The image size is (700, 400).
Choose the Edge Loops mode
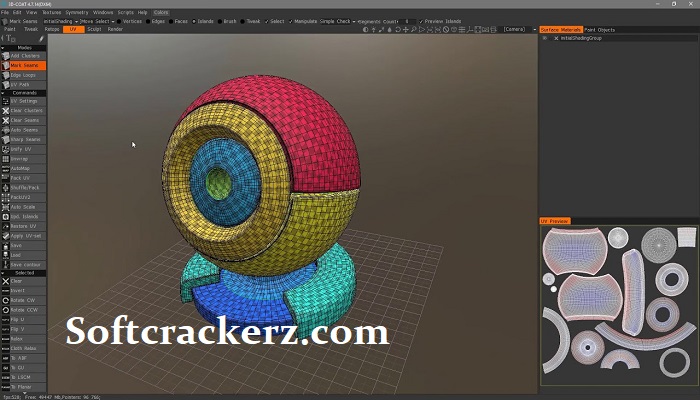coord(23,75)
